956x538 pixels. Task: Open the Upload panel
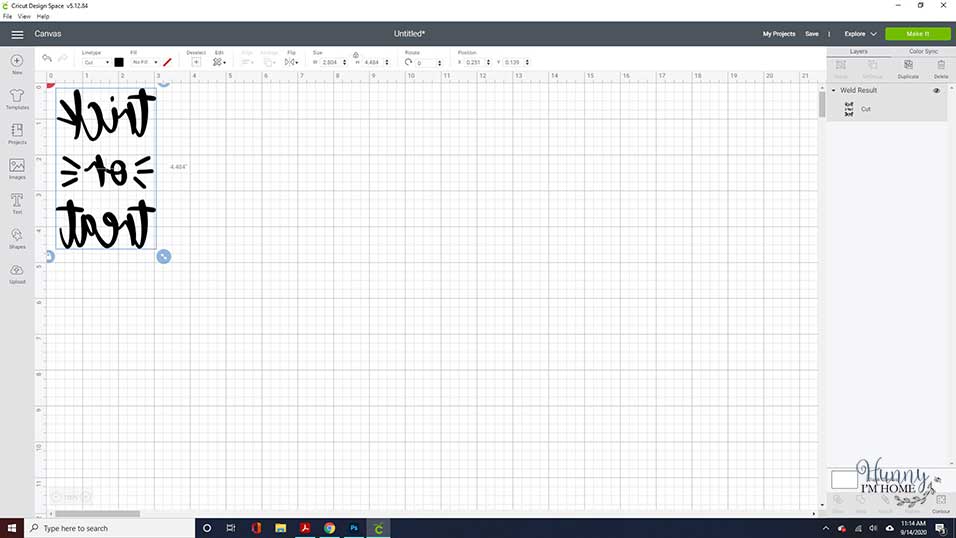pyautogui.click(x=17, y=273)
